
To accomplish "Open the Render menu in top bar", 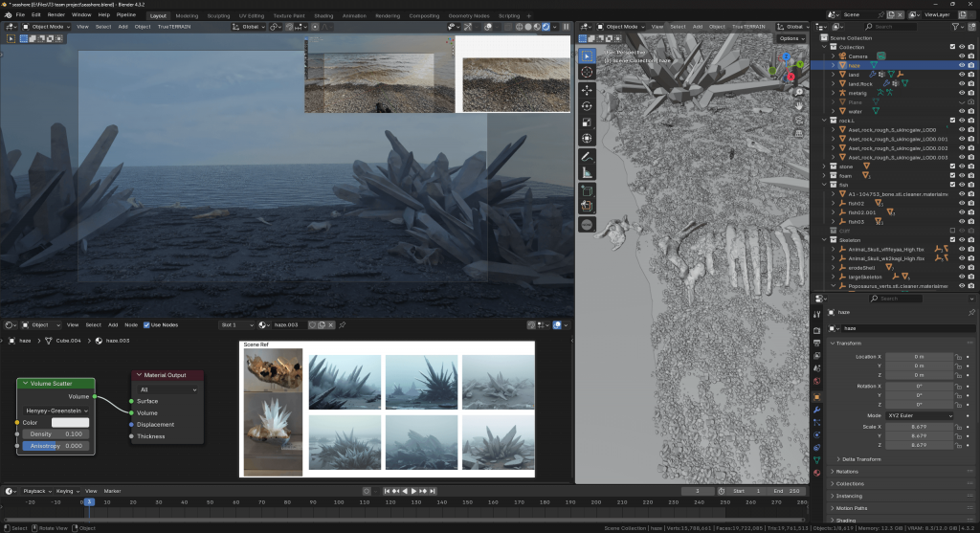I will [x=56, y=15].
